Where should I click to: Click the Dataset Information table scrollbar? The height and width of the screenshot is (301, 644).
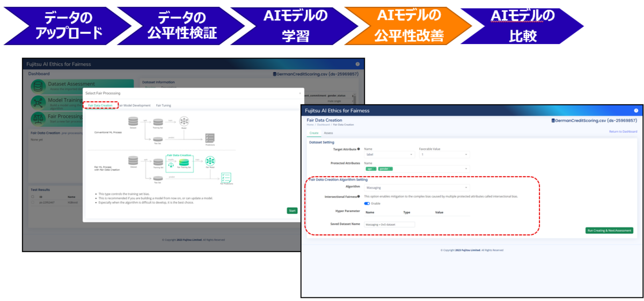click(354, 99)
